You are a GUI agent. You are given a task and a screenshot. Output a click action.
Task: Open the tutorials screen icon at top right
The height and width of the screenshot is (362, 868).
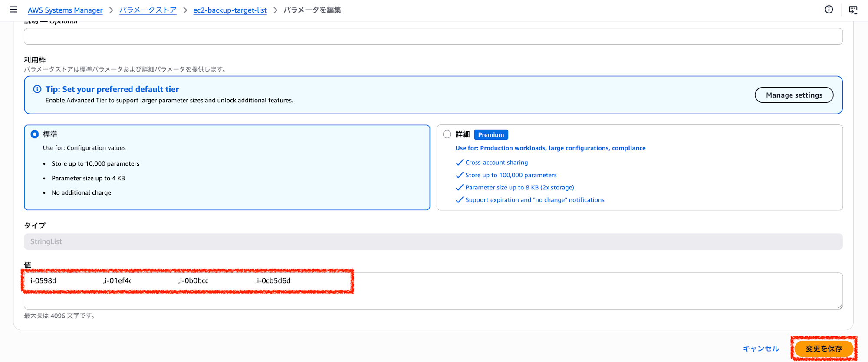[x=853, y=10]
